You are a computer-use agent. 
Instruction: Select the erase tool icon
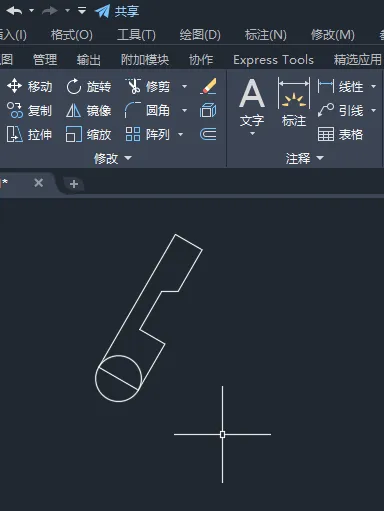[x=209, y=86]
